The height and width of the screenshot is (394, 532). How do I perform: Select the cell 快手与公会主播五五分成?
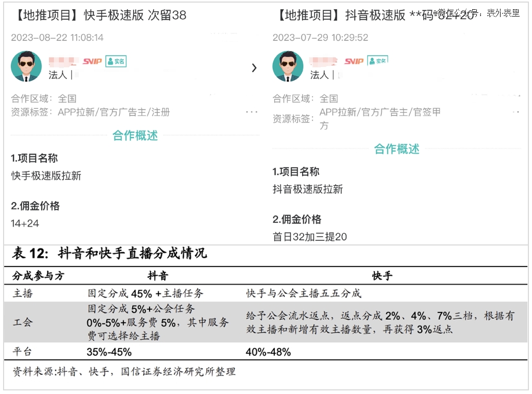point(304,293)
